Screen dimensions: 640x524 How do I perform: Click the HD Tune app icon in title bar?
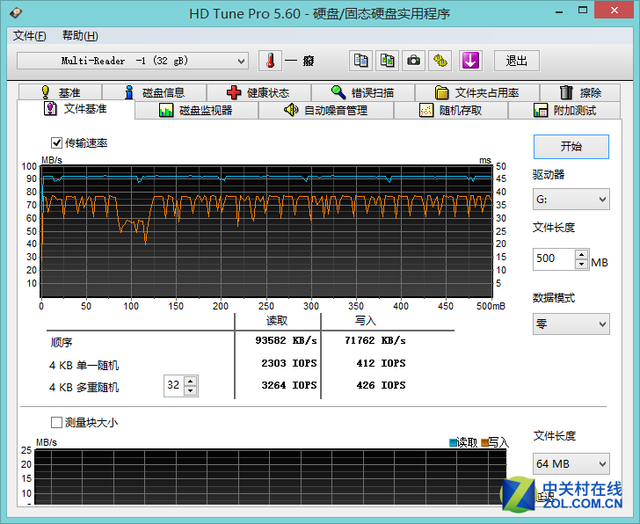click(x=16, y=13)
